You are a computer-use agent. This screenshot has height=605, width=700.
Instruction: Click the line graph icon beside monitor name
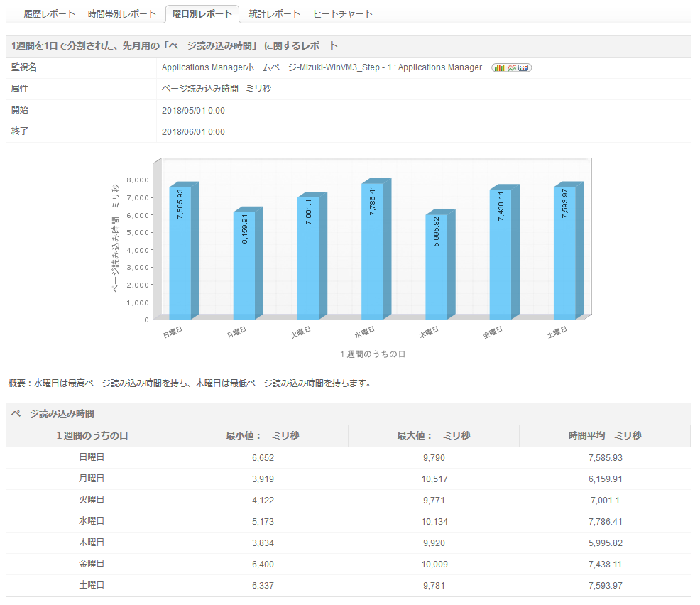click(512, 68)
